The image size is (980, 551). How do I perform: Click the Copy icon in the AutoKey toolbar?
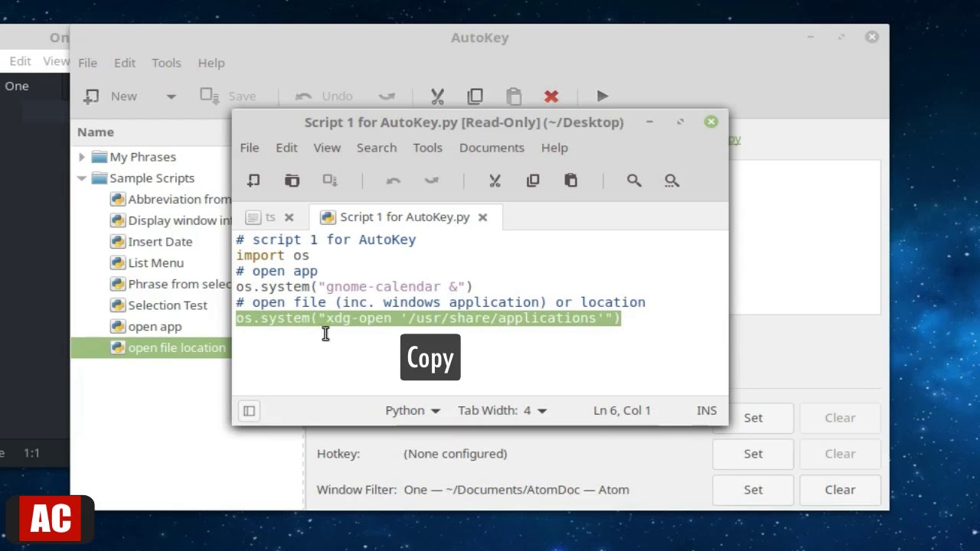[x=475, y=96]
